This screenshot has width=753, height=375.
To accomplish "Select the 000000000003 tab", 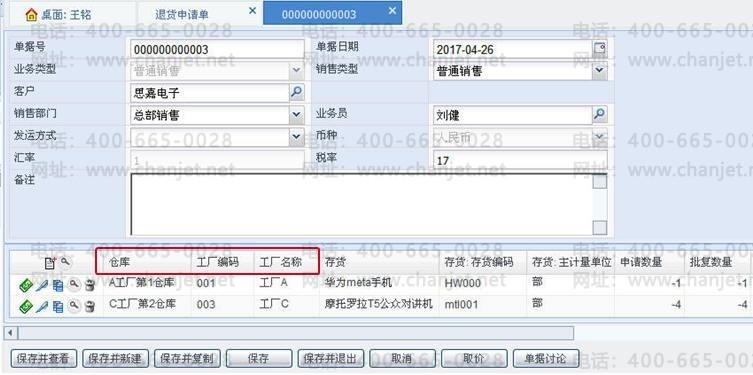I will [332, 13].
